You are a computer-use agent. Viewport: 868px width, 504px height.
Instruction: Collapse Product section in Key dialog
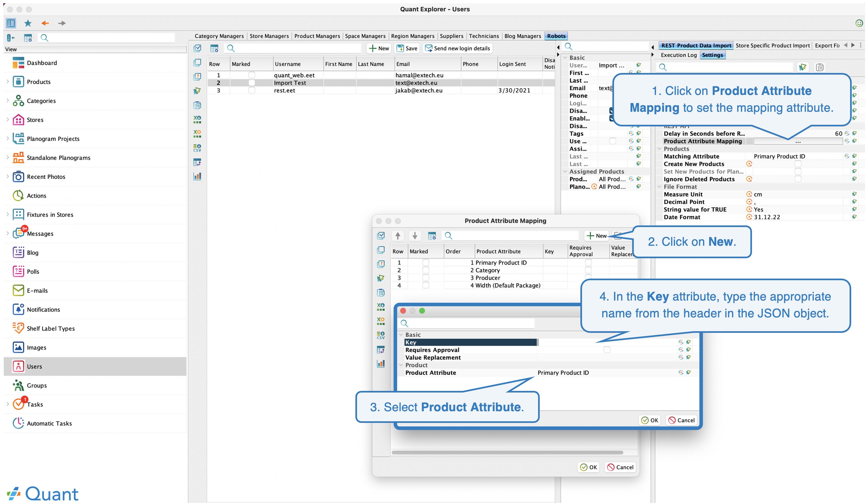click(401, 365)
